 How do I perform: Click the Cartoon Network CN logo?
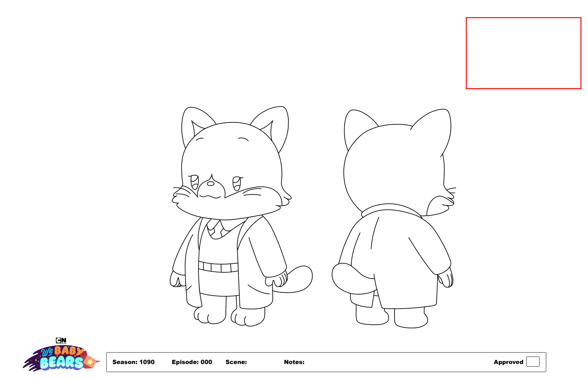(x=61, y=341)
